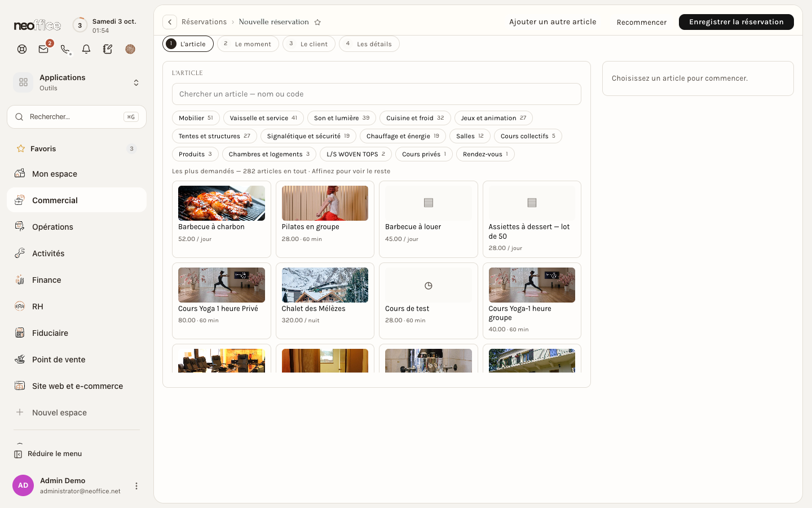Image resolution: width=812 pixels, height=508 pixels.
Task: Follow the Réservations breadcrumb link
Action: 204,22
